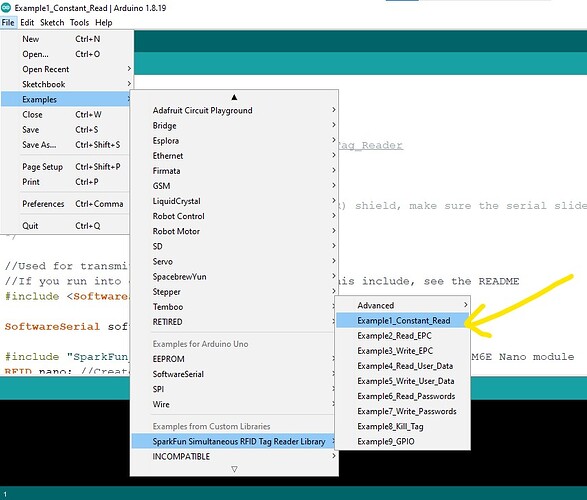Viewport: 587px width, 500px height.
Task: Expand the Sketchbook submenu
Action: click(67, 84)
